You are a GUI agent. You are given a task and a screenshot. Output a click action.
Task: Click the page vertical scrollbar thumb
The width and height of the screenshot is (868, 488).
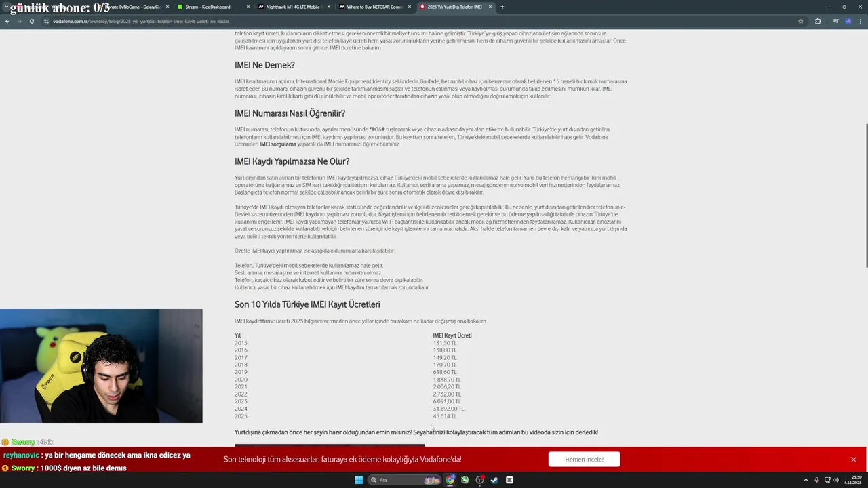[x=866, y=197]
